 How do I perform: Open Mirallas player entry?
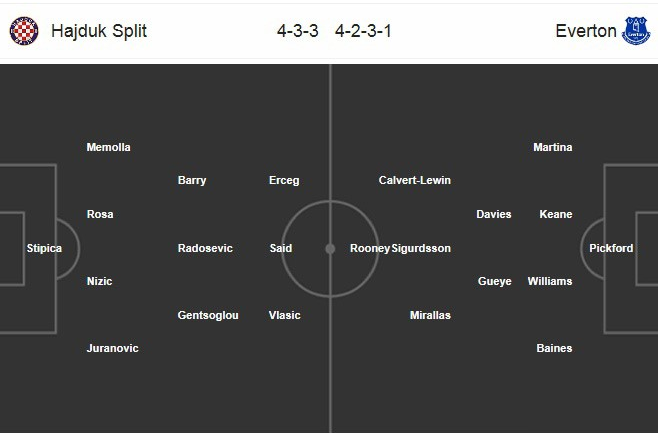430,315
